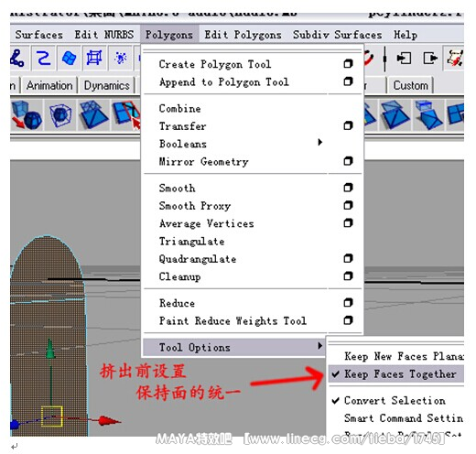Click the cube and sphere boolean shelf icon
Viewport: 476px width, 454px height.
click(27, 115)
